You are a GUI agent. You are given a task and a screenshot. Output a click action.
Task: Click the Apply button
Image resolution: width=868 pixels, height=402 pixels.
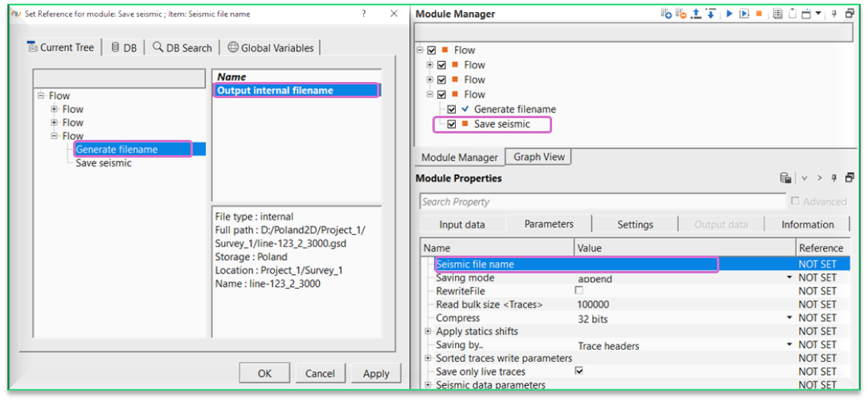(375, 373)
